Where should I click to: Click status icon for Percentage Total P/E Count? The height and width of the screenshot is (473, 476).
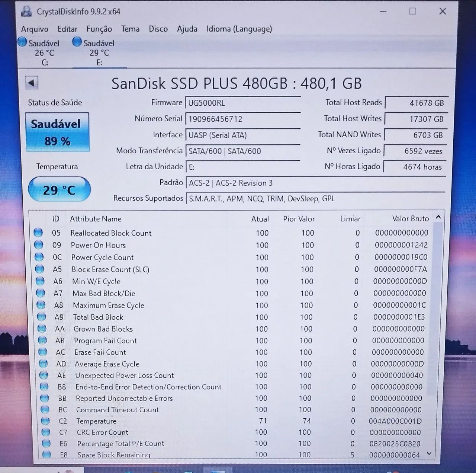coord(46,443)
